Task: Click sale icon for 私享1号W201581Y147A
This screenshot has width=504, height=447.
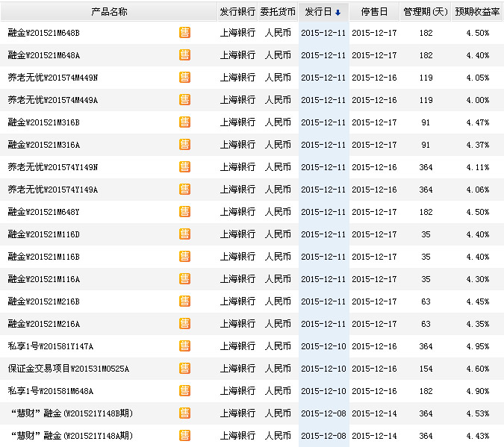Action: (x=185, y=346)
